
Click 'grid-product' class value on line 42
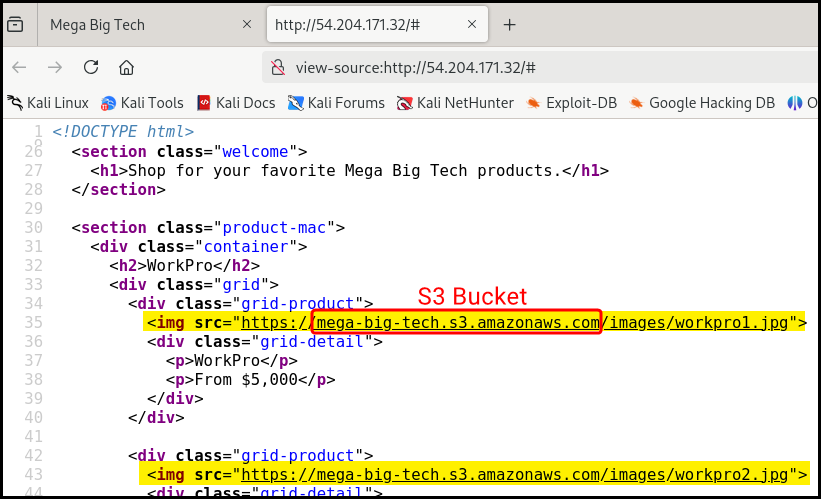point(297,456)
